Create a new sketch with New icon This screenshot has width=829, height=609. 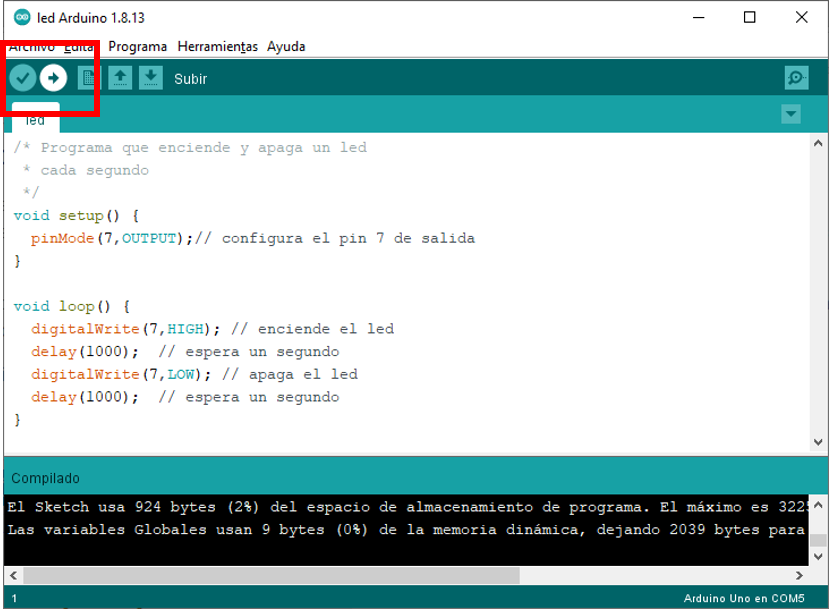88,78
